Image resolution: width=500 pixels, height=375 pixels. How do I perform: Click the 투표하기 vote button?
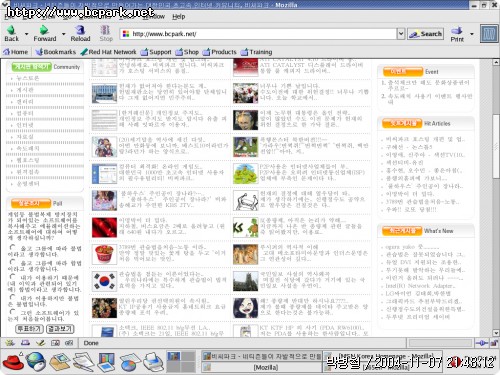tap(30, 329)
